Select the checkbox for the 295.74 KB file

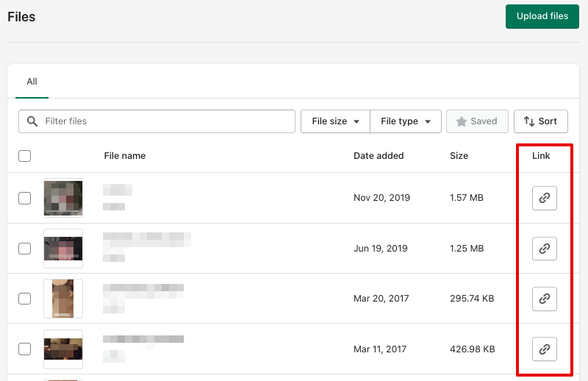25,299
